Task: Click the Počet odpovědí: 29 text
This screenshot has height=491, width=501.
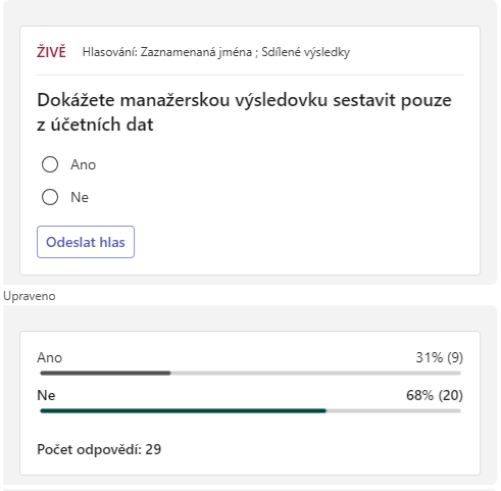Action: (x=99, y=449)
